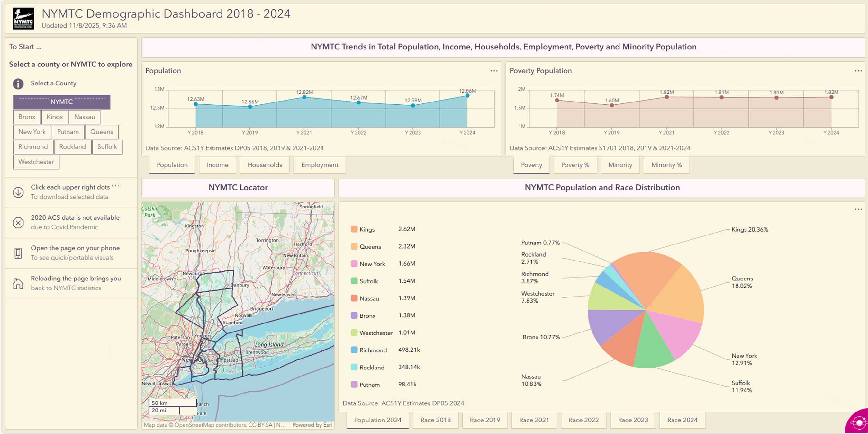
Task: Switch to the Households tab
Action: point(265,165)
